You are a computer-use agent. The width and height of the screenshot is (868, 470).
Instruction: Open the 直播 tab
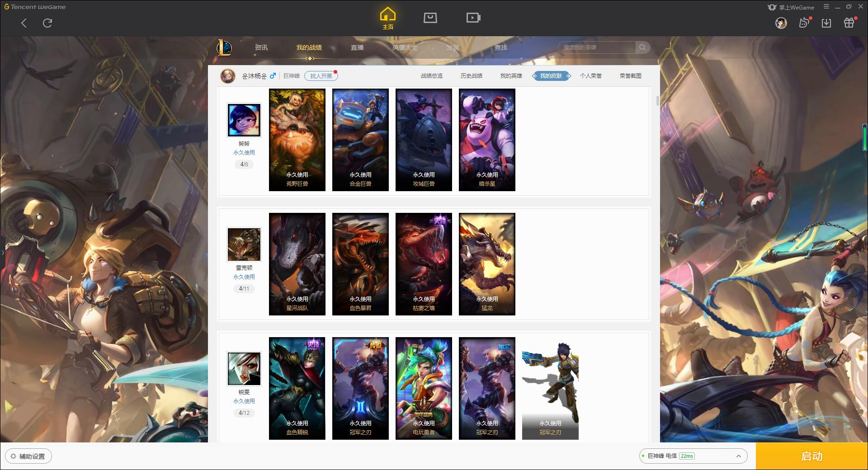[357, 47]
